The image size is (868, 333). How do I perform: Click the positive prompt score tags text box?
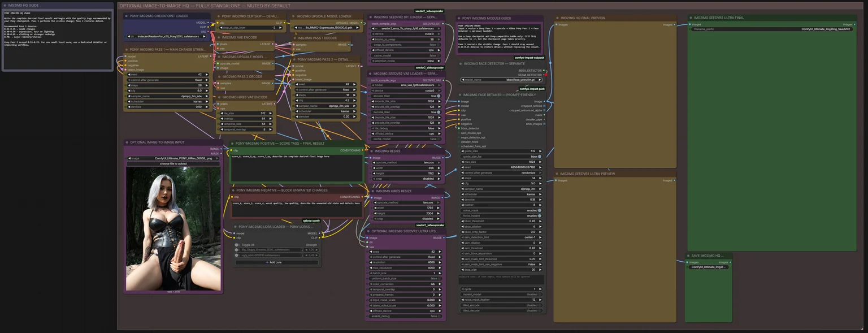[x=297, y=168]
